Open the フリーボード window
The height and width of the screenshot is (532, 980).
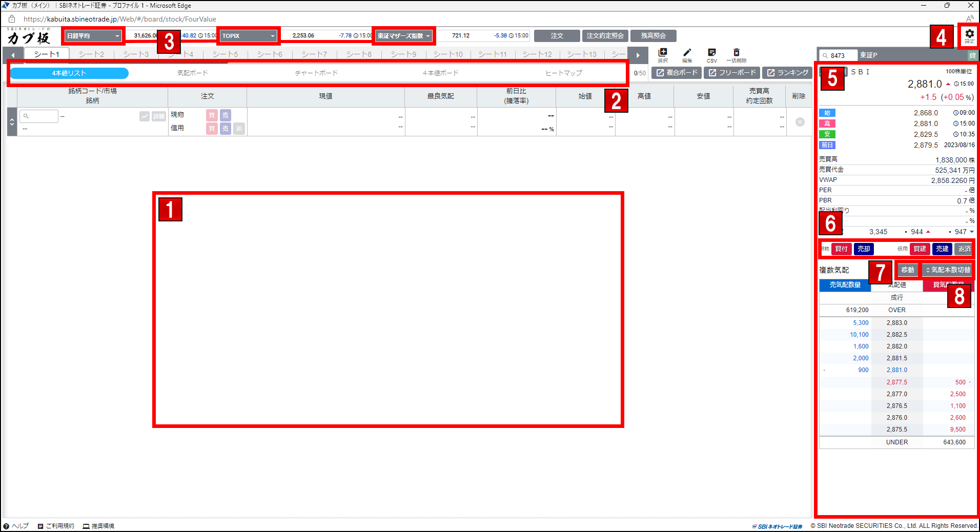coord(732,73)
